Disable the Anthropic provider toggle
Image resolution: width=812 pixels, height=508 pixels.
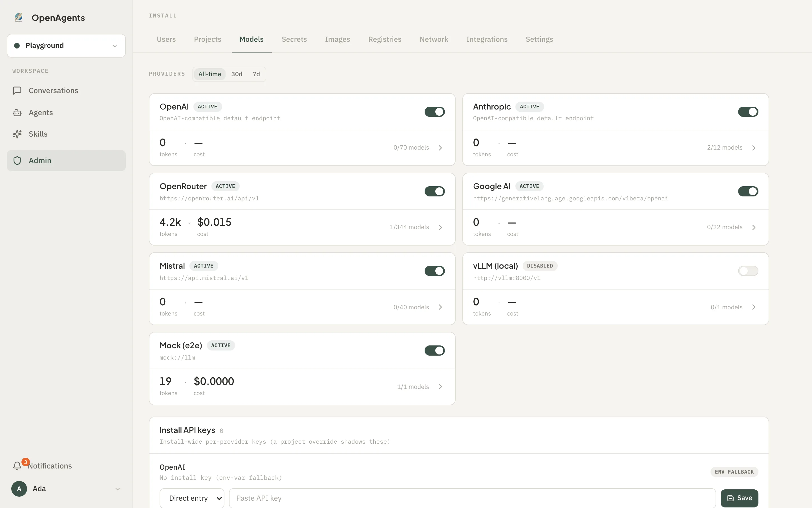[x=748, y=111]
